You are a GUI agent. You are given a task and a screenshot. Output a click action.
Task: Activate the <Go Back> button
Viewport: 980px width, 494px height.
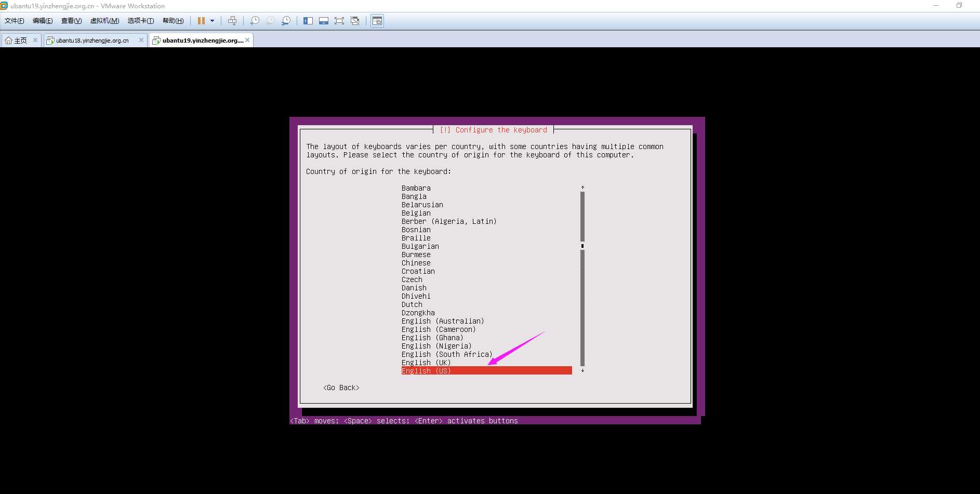(x=341, y=388)
